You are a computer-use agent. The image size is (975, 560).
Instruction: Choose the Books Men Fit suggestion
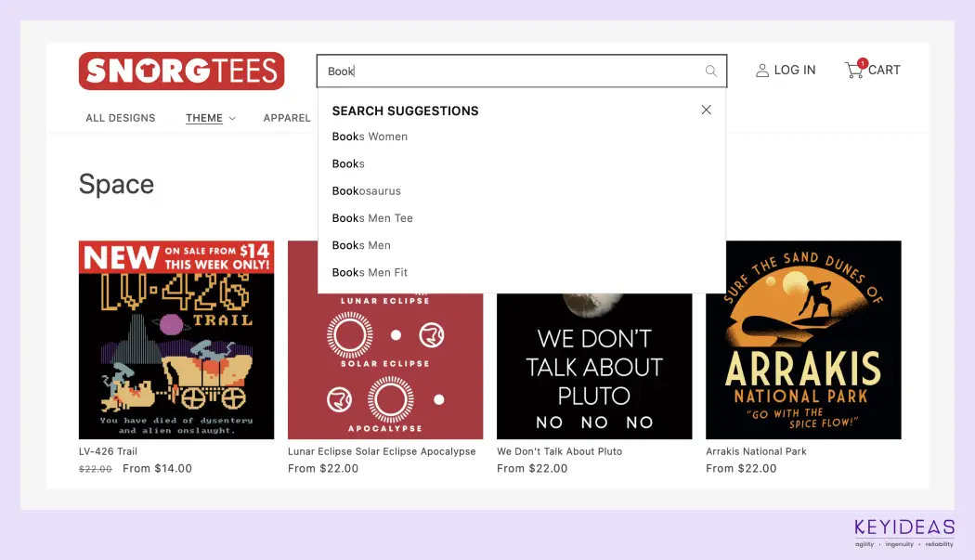coord(370,272)
